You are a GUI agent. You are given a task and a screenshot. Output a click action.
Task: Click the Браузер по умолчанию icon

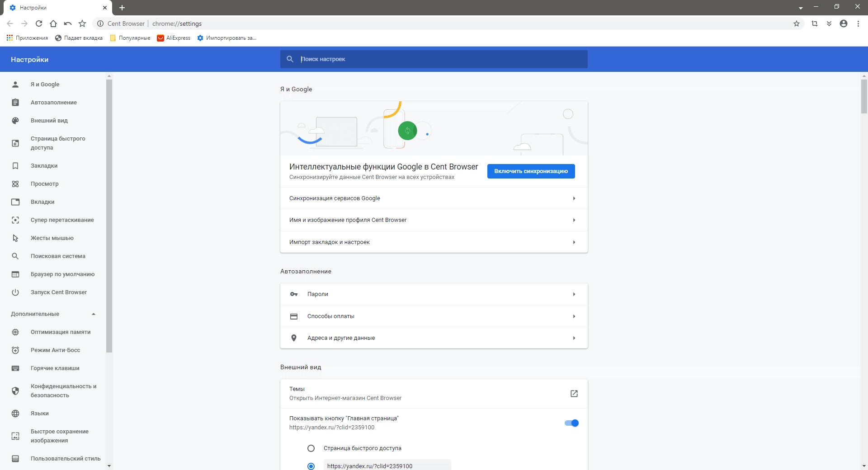(15, 274)
